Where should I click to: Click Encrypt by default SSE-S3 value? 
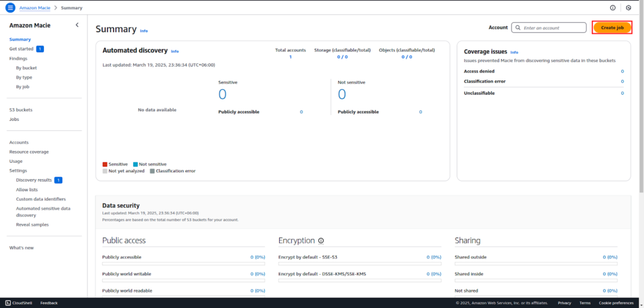click(x=434, y=257)
